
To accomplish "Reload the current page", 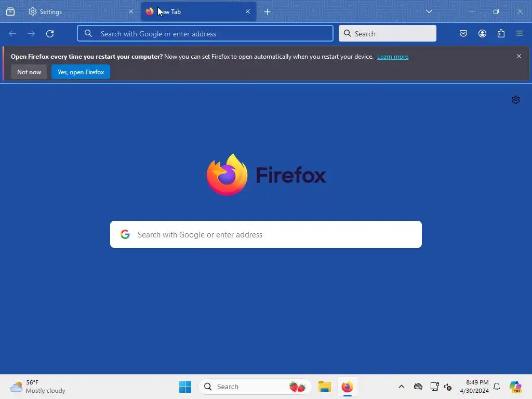I will coord(50,34).
